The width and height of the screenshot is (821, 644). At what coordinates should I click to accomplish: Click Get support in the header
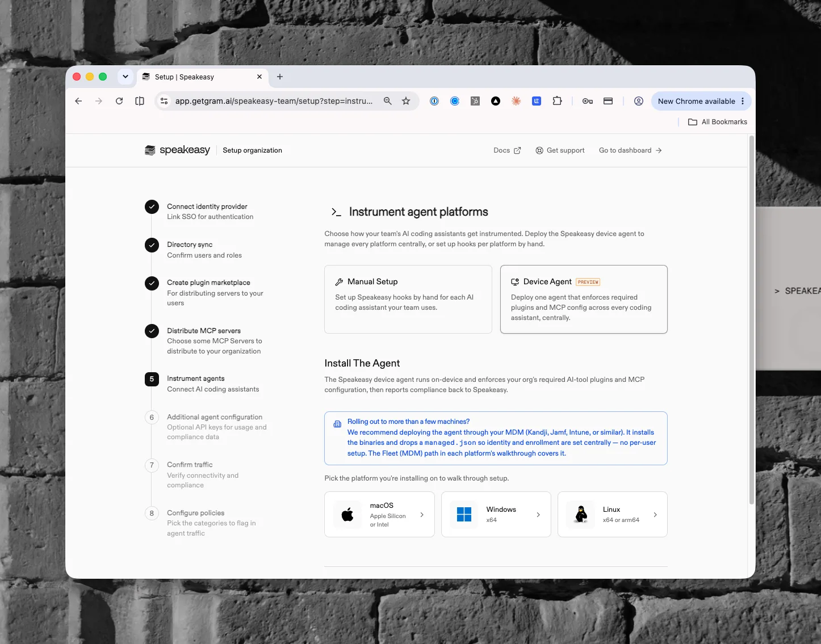pyautogui.click(x=560, y=150)
